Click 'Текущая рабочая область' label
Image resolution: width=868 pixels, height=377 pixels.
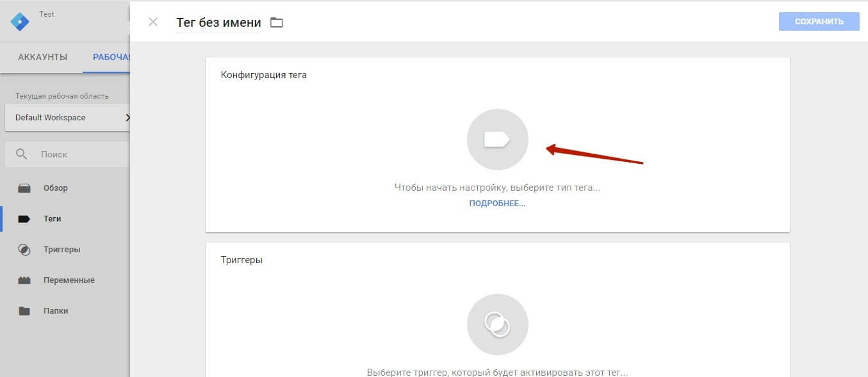(62, 96)
